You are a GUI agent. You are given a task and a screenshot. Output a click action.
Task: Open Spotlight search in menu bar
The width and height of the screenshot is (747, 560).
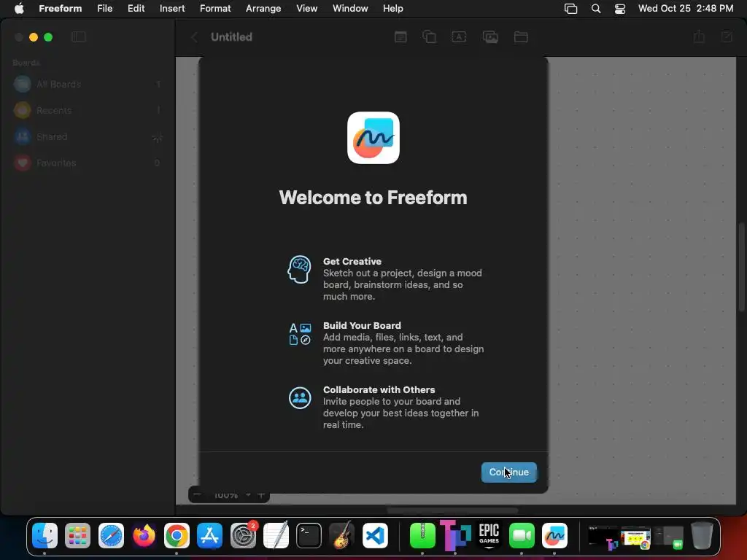click(596, 9)
